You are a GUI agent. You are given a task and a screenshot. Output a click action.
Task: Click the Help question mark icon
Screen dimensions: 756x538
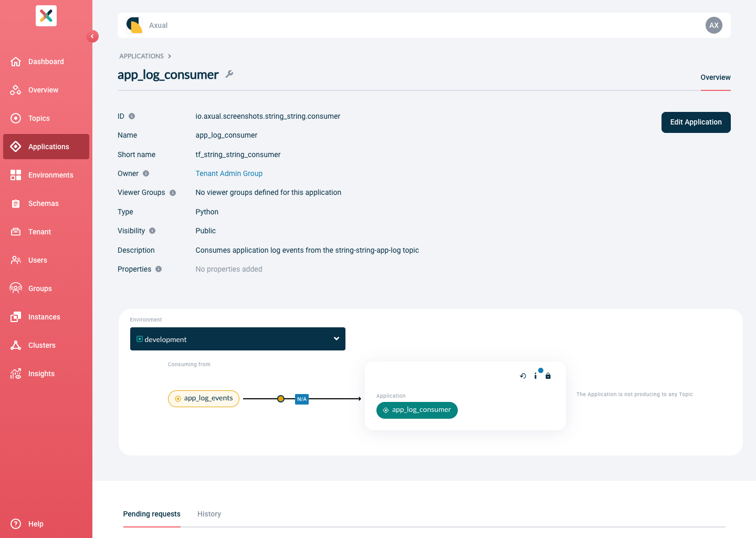coord(16,524)
